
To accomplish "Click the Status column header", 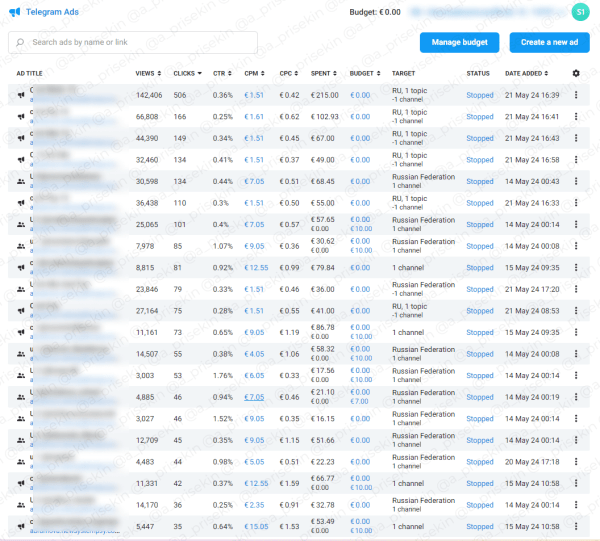I will (478, 73).
